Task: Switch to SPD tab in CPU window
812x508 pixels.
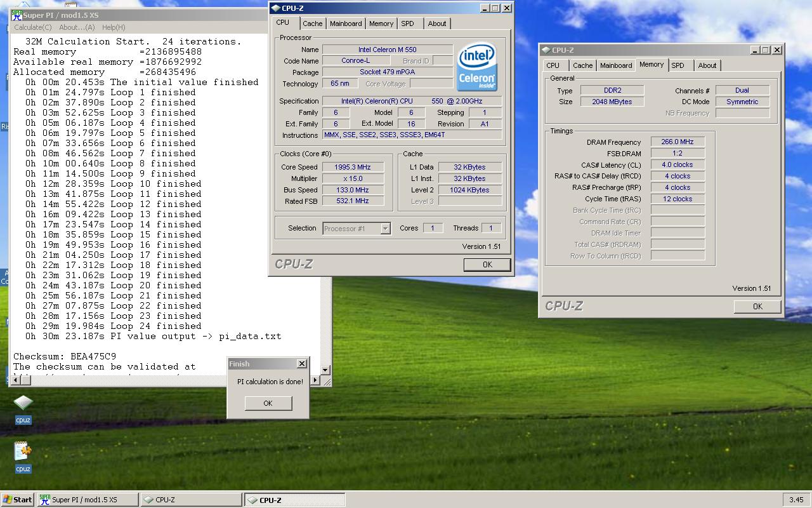Action: (x=407, y=23)
